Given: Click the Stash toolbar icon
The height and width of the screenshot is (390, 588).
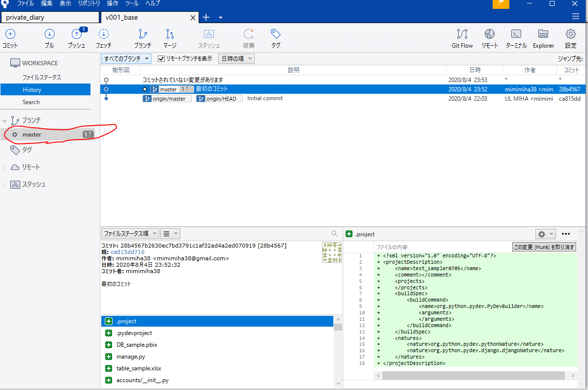Looking at the screenshot, I should point(209,38).
